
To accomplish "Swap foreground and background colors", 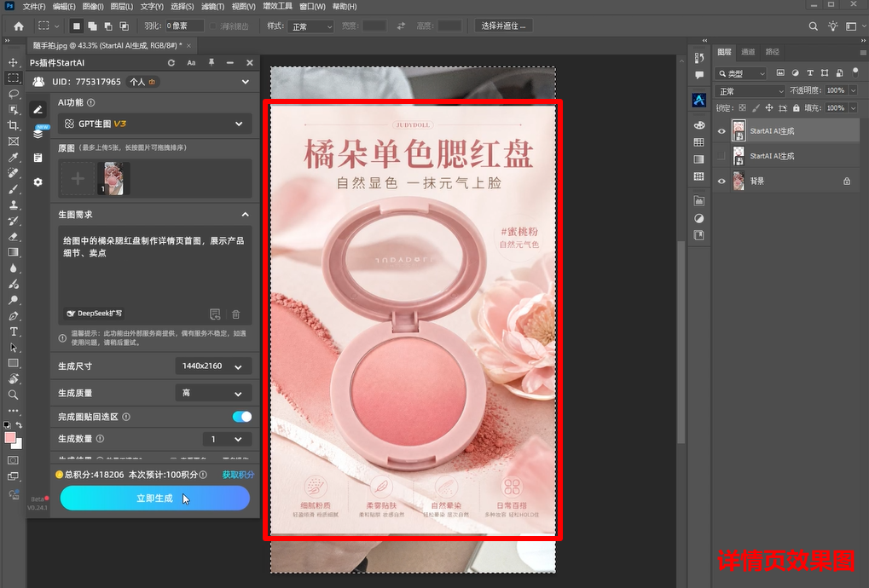I will click(19, 425).
